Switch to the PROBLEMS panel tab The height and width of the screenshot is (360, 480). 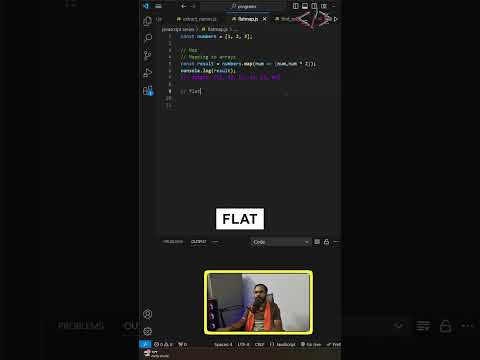click(173, 242)
